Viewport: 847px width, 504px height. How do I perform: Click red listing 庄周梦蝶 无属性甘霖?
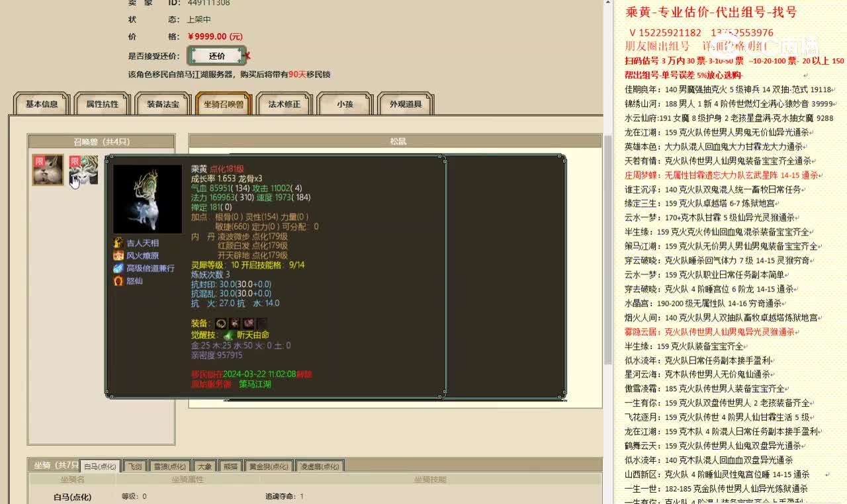(x=722, y=175)
